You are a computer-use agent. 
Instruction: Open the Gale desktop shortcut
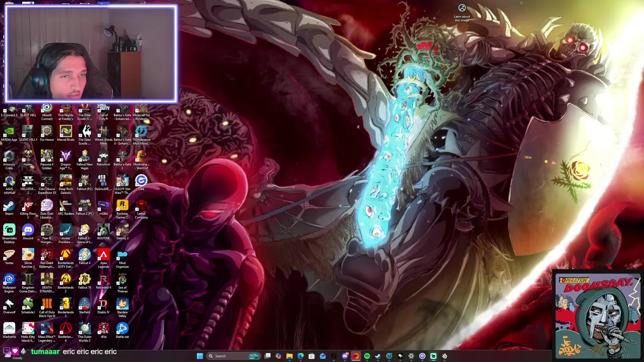click(x=141, y=182)
